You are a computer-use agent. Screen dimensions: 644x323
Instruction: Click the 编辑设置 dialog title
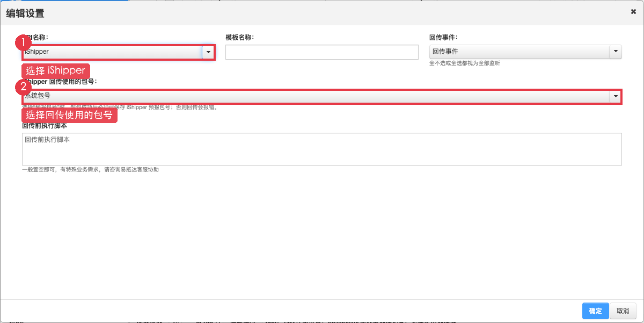point(25,13)
